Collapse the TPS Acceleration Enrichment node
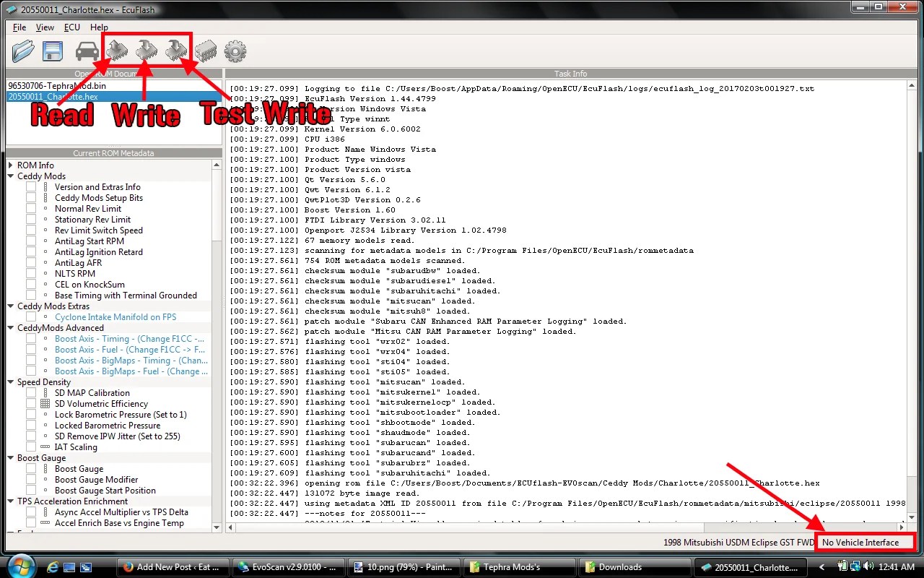The width and height of the screenshot is (924, 578). pyautogui.click(x=11, y=501)
